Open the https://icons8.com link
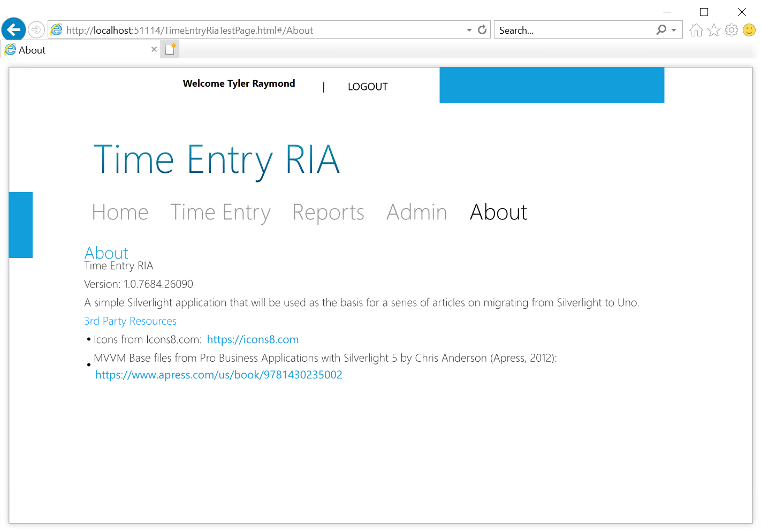Image resolution: width=761 pixels, height=532 pixels. (253, 339)
